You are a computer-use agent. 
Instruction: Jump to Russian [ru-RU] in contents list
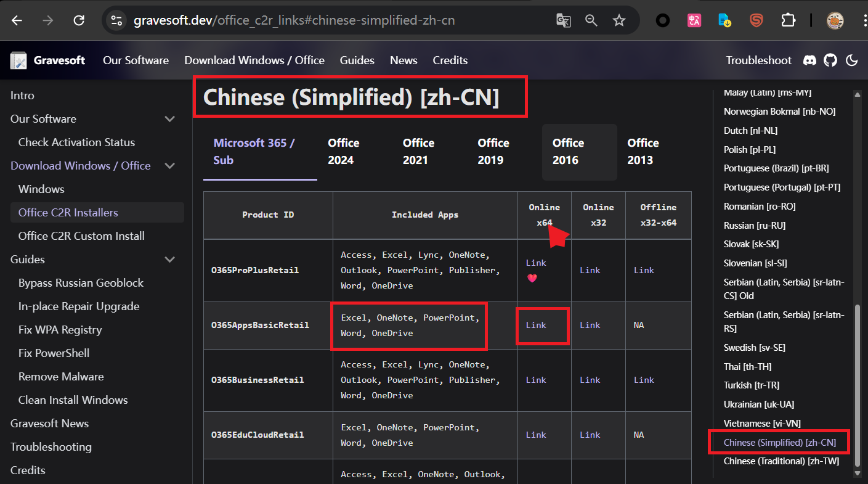pos(755,225)
